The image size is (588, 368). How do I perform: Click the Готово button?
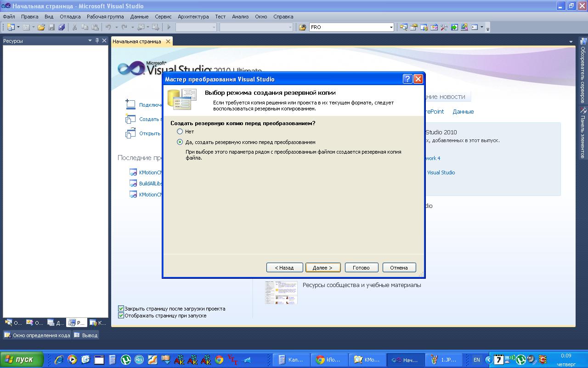[x=361, y=268]
